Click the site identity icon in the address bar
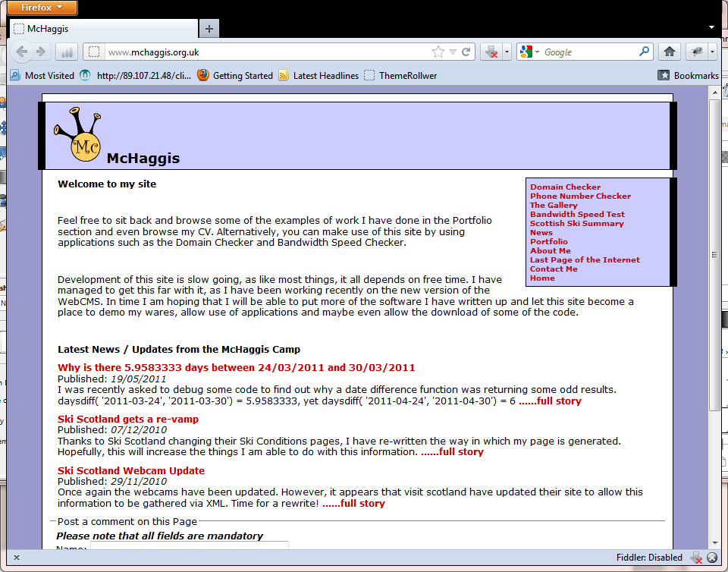Viewport: 728px width, 572px height. tap(94, 52)
